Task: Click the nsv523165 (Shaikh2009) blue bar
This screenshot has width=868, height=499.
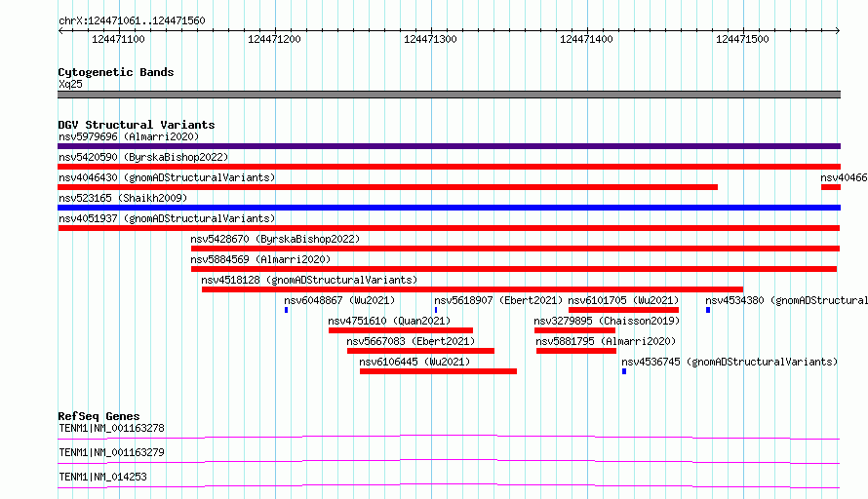Action: pos(449,208)
